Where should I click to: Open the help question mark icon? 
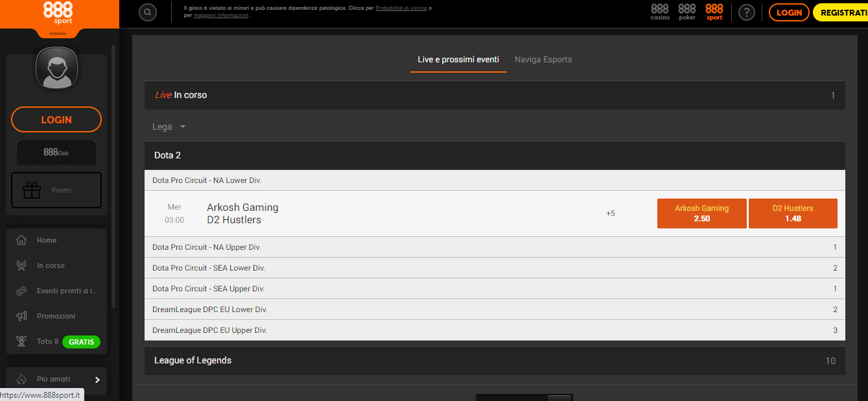747,12
